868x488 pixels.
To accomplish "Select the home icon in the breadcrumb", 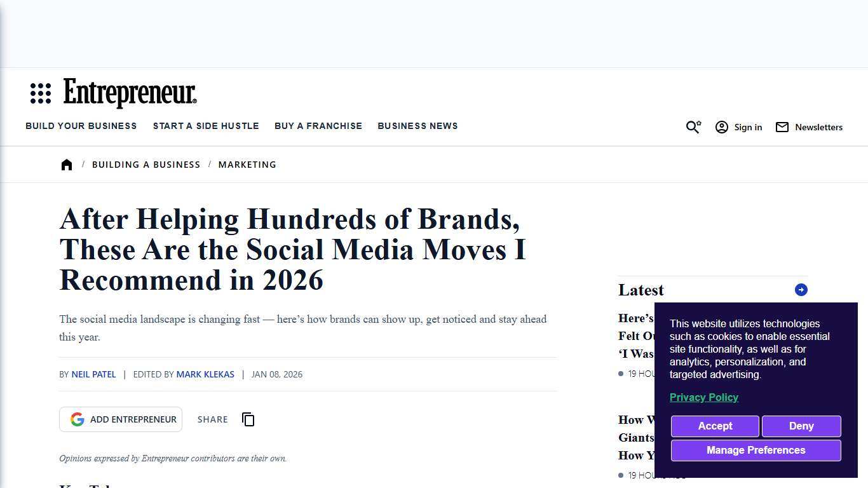I will [x=67, y=164].
